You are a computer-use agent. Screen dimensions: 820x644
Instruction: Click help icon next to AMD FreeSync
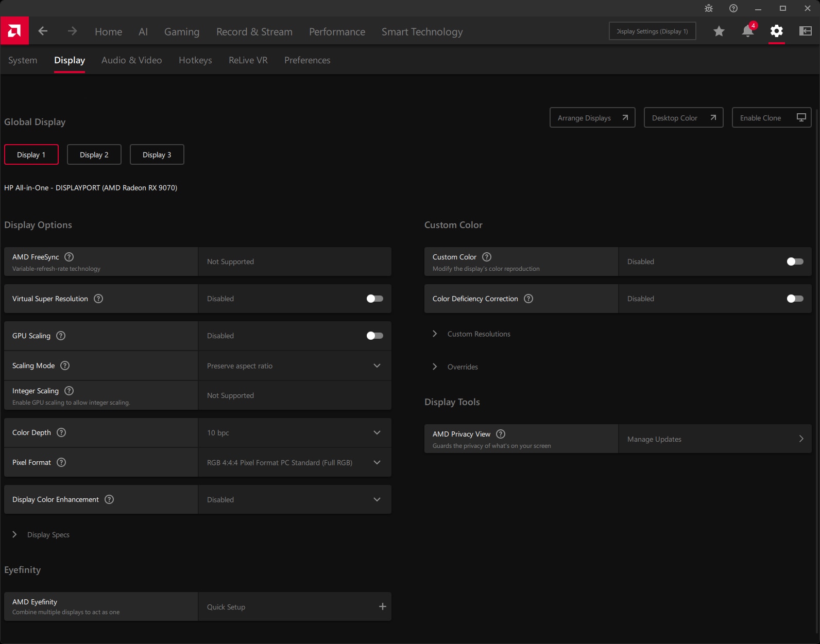point(69,257)
